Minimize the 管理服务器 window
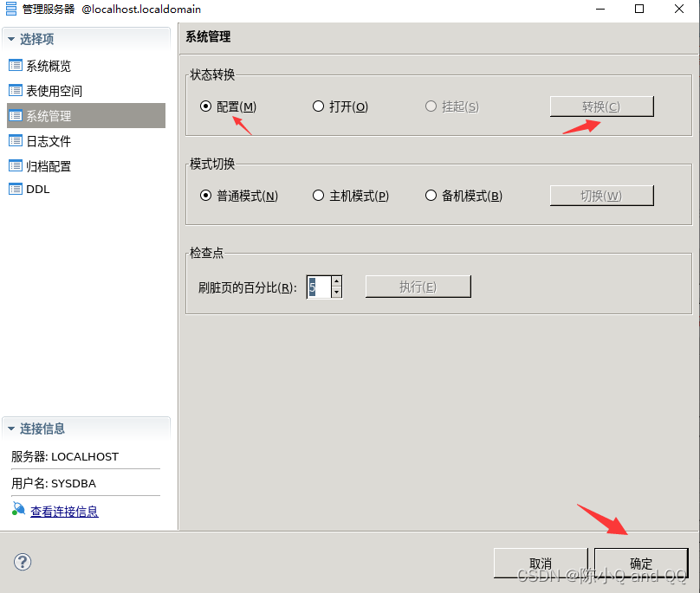This screenshot has height=593, width=700. coord(600,9)
